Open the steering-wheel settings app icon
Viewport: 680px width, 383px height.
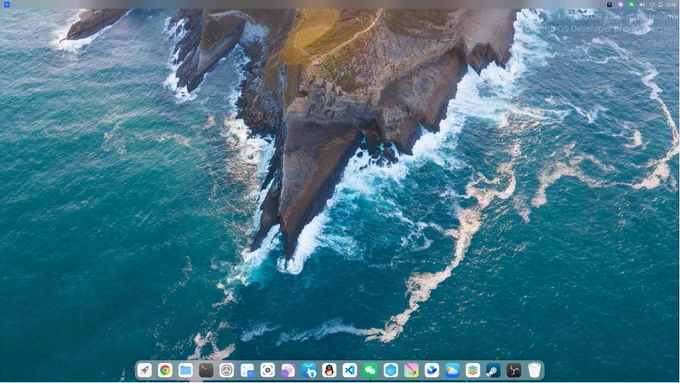coord(226,370)
